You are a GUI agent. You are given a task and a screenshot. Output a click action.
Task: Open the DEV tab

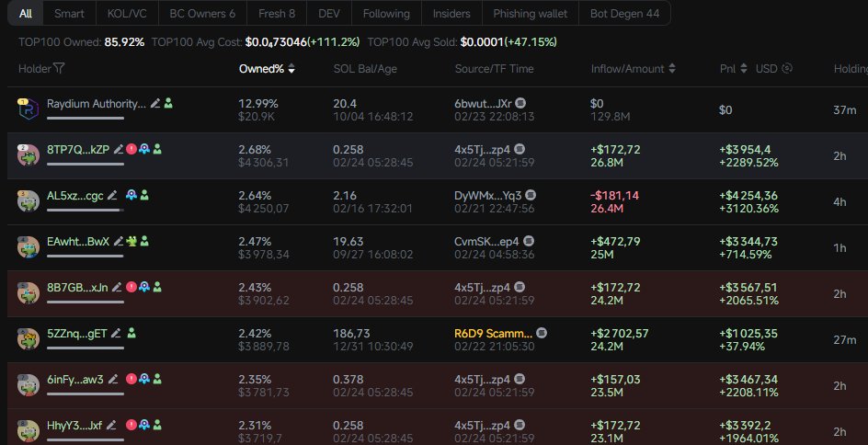pos(329,13)
